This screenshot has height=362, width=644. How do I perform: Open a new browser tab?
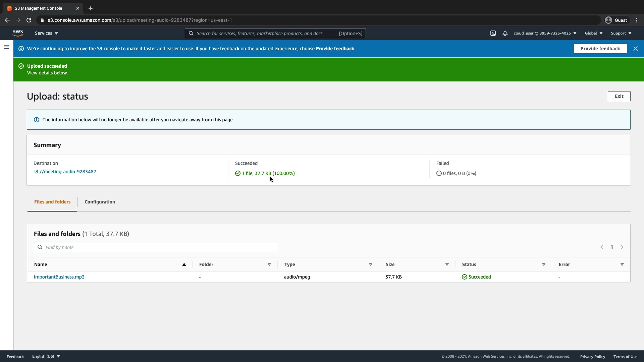(x=91, y=8)
